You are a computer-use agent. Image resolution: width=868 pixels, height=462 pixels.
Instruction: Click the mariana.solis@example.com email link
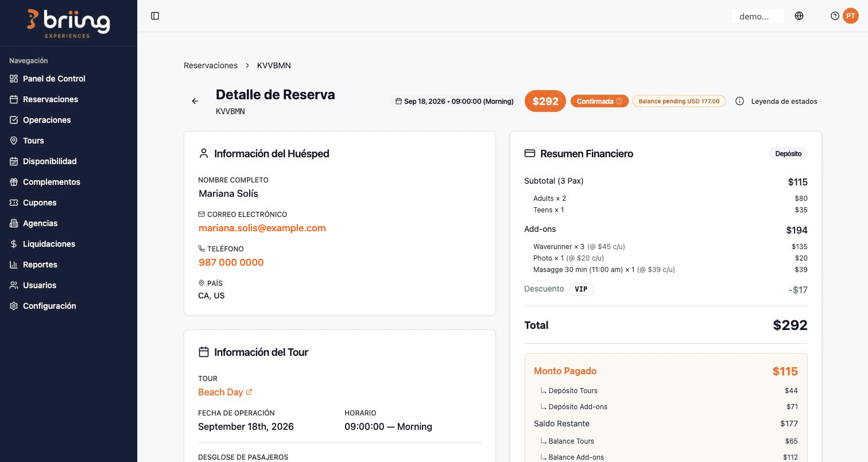tap(262, 228)
